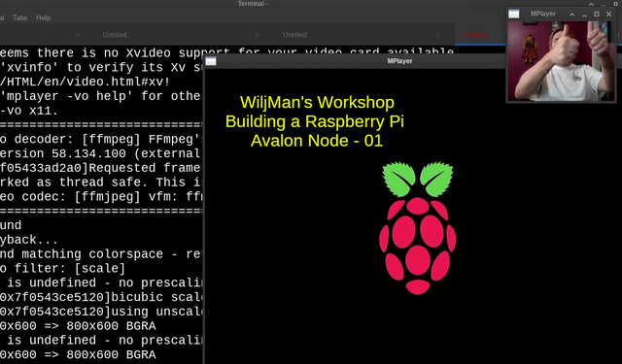Close the small MPlayer webcam window
622x364 pixels.
click(x=609, y=15)
